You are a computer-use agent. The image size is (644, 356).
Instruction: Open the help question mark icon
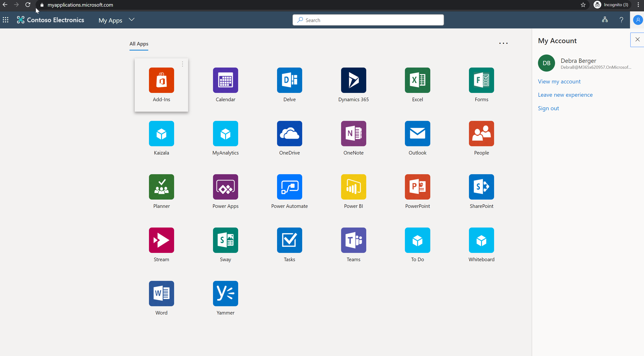tap(621, 20)
